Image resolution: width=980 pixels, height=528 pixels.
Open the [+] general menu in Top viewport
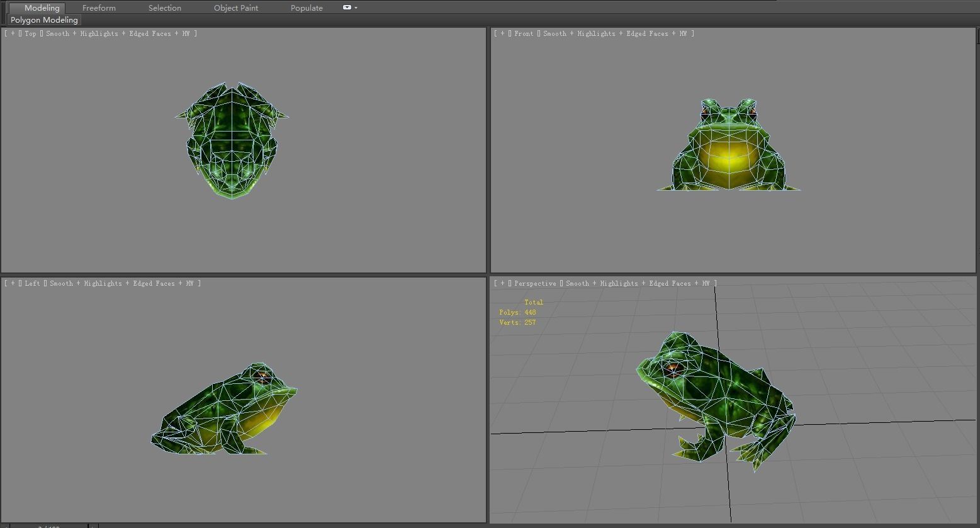point(13,33)
